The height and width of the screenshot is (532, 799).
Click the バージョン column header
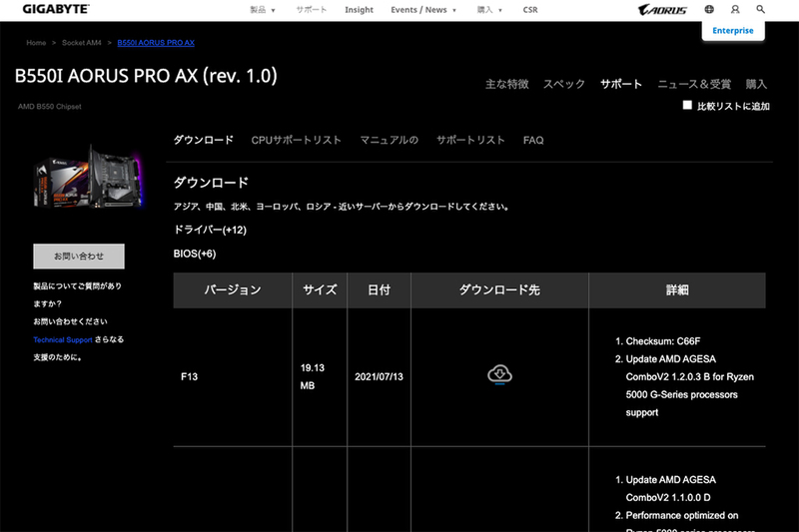(233, 290)
